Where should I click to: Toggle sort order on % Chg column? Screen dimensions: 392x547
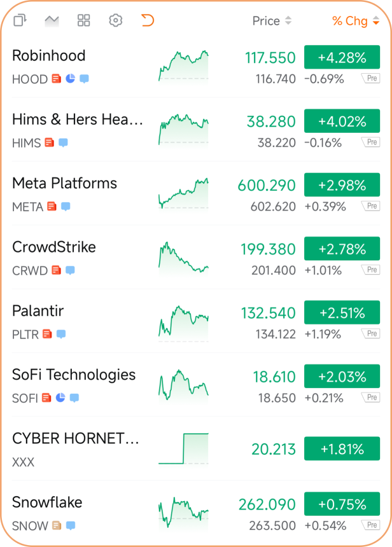point(355,21)
